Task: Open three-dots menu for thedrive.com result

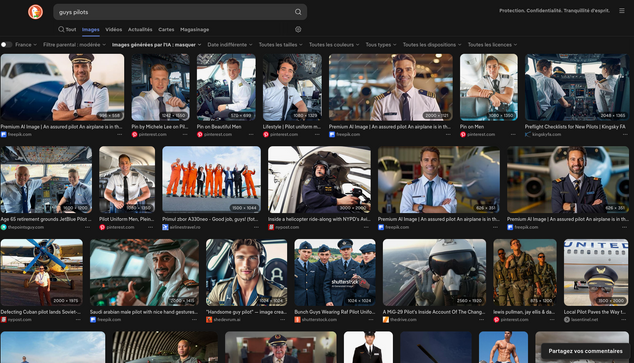Action: tap(482, 320)
